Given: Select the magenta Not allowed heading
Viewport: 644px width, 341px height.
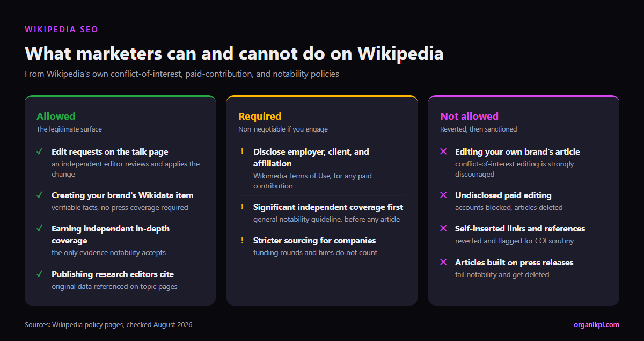Looking at the screenshot, I should pyautogui.click(x=469, y=116).
